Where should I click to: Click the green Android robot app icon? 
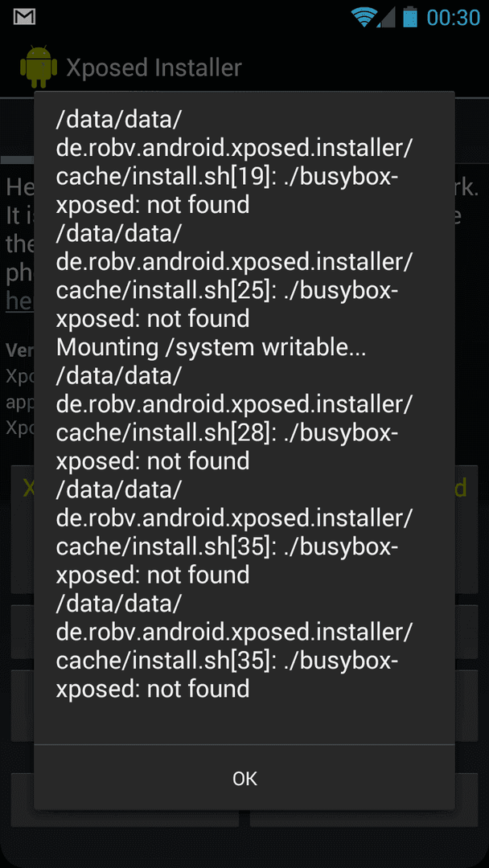pyautogui.click(x=39, y=67)
